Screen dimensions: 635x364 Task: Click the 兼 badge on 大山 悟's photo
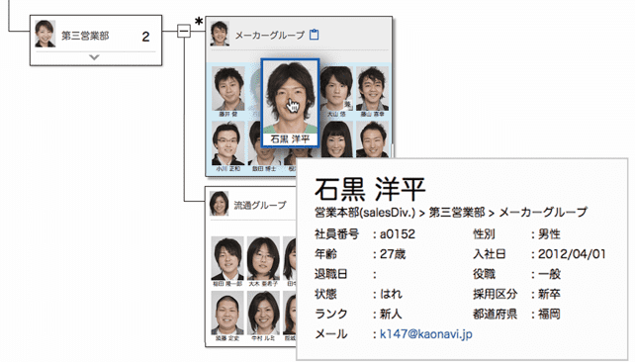(347, 105)
